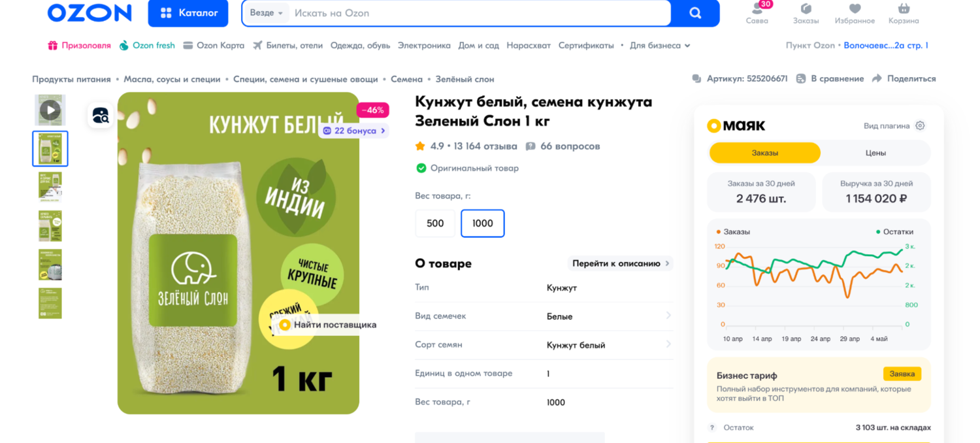Image resolution: width=980 pixels, height=443 pixels.
Task: Open the Заказы box icon
Action: coord(806,8)
